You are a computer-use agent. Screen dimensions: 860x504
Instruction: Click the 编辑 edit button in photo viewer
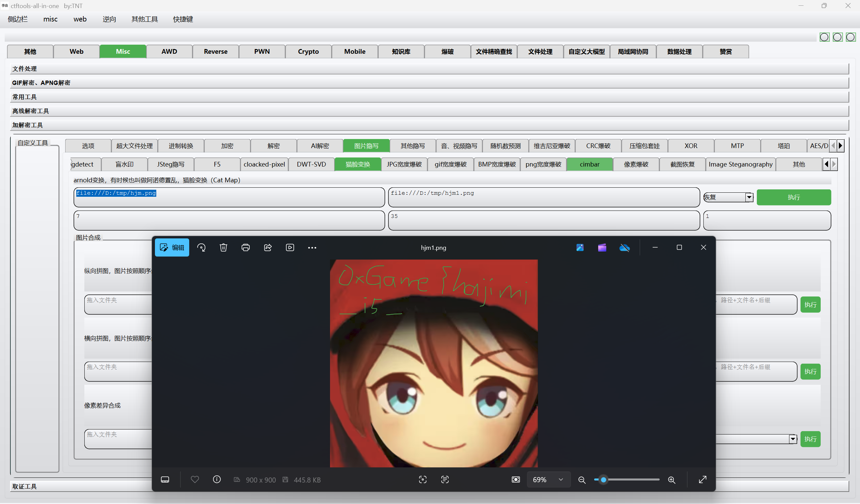coord(172,247)
